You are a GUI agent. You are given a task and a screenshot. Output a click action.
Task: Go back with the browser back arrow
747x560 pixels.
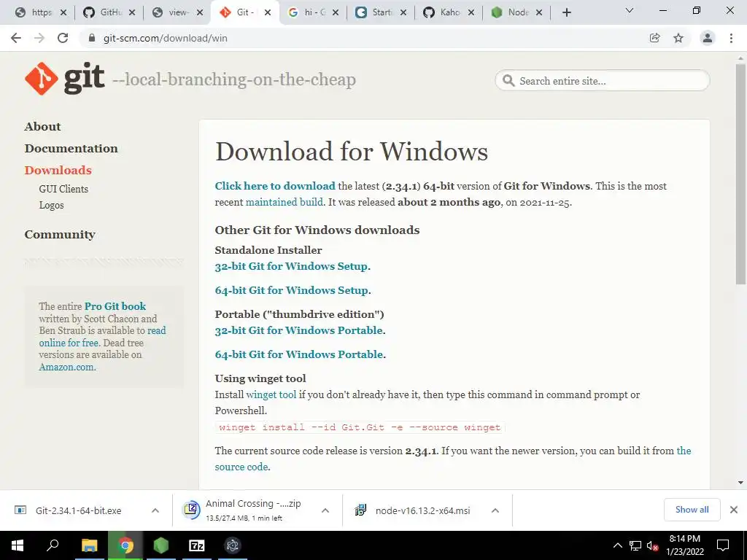click(x=16, y=38)
